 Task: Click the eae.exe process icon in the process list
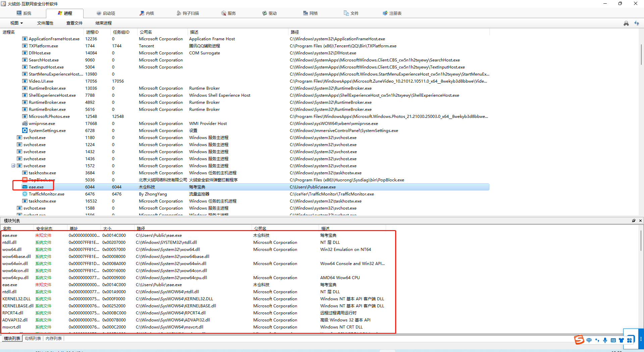point(25,187)
